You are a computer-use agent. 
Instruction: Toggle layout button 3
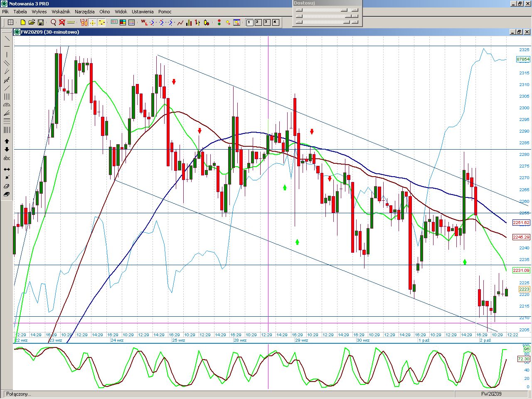(267, 22)
